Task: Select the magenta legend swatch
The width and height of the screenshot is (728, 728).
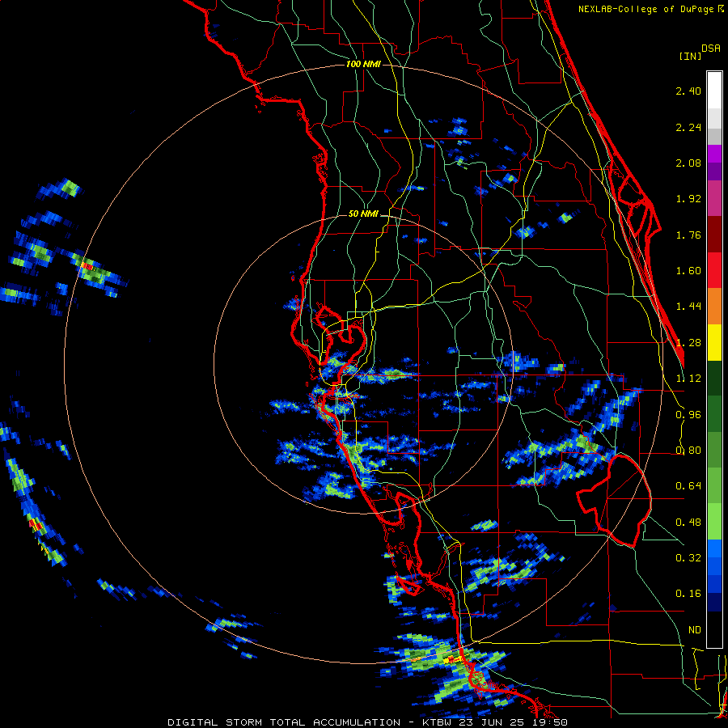Action: pos(714,154)
